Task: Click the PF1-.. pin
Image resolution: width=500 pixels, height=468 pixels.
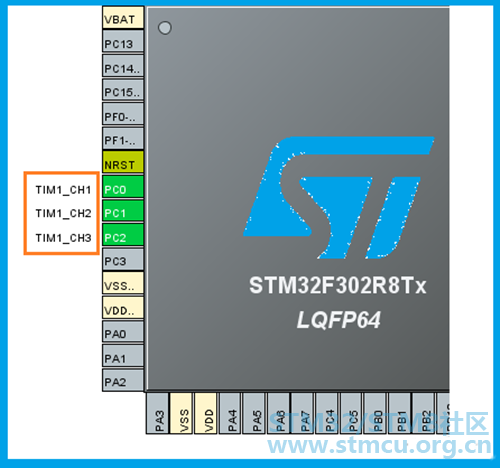Action: 123,138
